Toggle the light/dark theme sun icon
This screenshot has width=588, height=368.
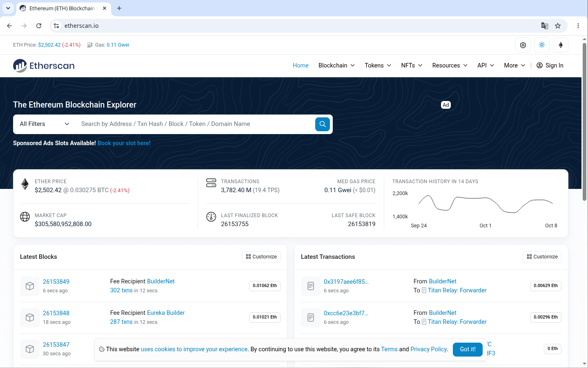542,45
